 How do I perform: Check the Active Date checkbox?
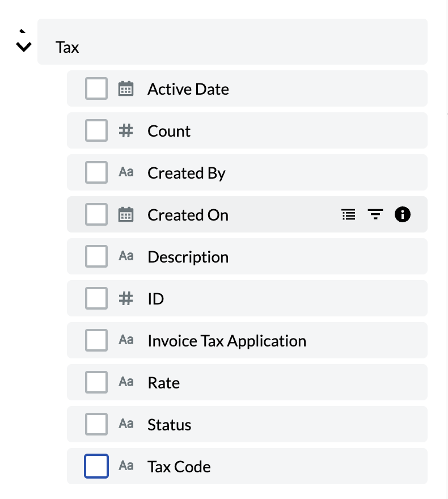[96, 89]
